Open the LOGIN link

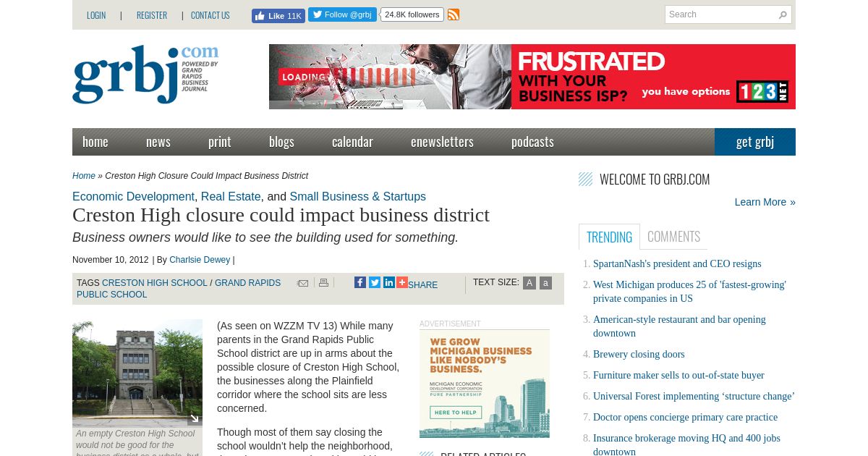click(x=96, y=15)
